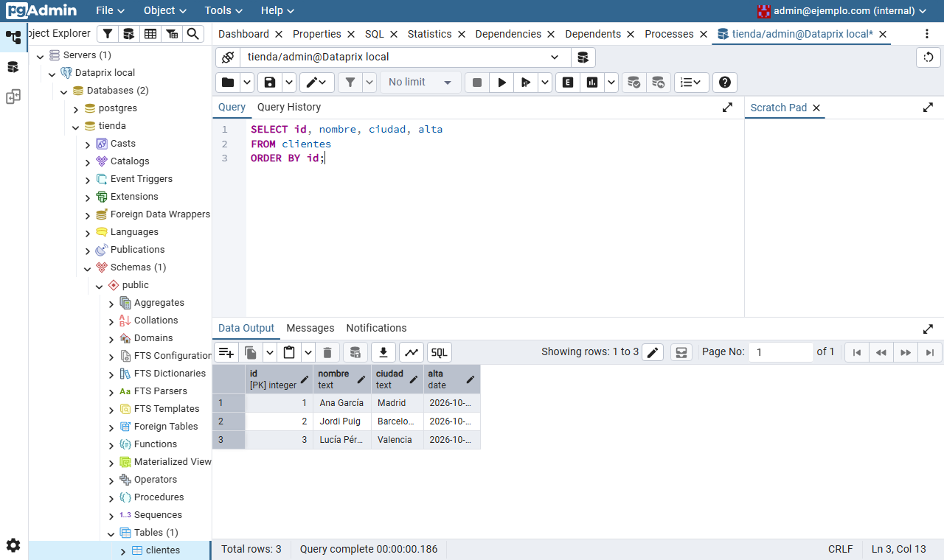Click the new query tool connection icon
This screenshot has width=944, height=560.
point(583,57)
